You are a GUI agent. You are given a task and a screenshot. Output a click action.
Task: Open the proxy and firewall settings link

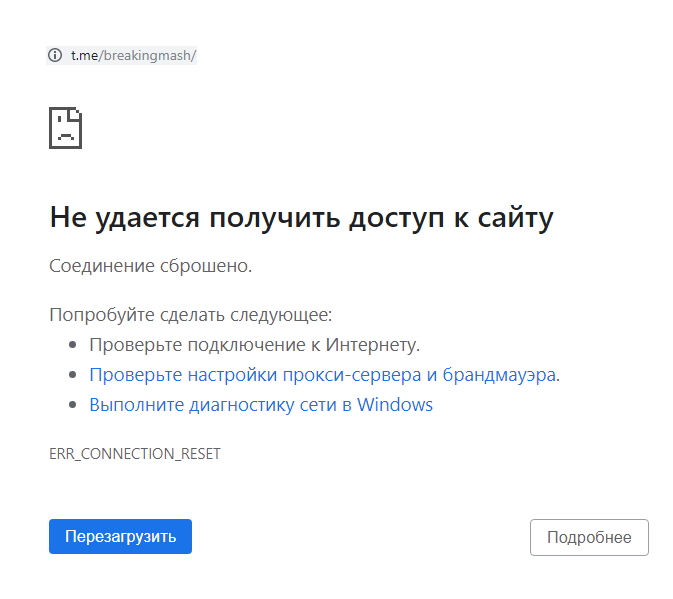[x=323, y=375]
